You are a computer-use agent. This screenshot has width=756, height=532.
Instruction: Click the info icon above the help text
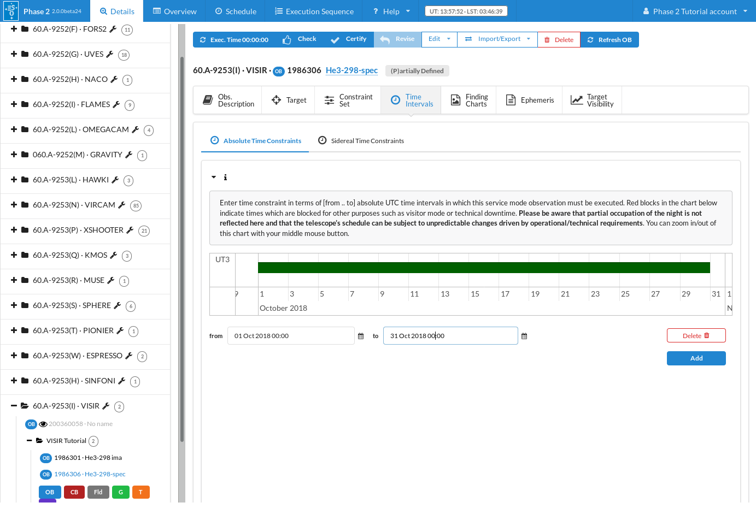pos(225,178)
